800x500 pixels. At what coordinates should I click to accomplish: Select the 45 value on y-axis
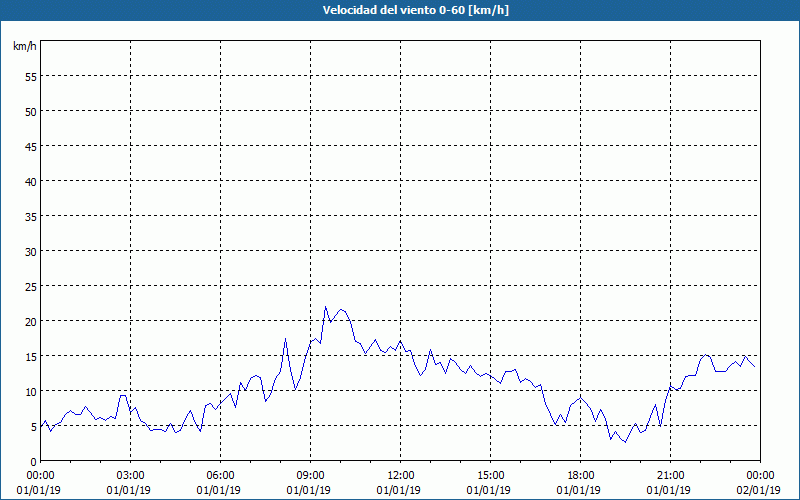coord(31,146)
